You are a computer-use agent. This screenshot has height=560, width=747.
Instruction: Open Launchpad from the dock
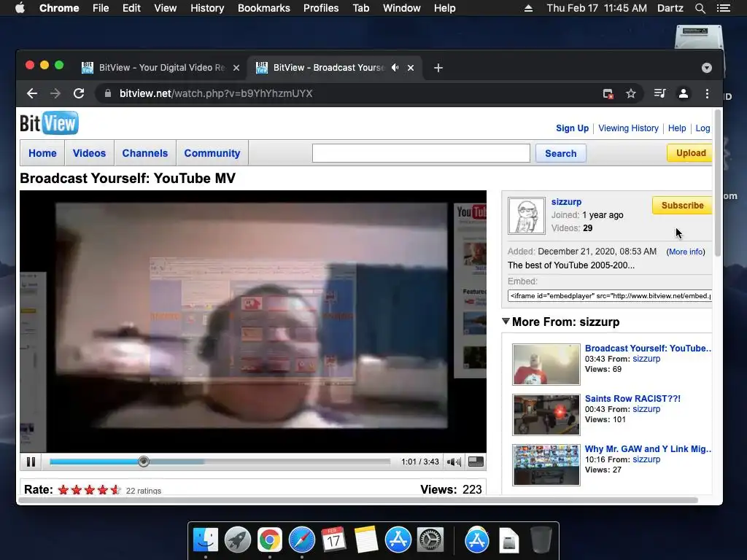(x=238, y=540)
